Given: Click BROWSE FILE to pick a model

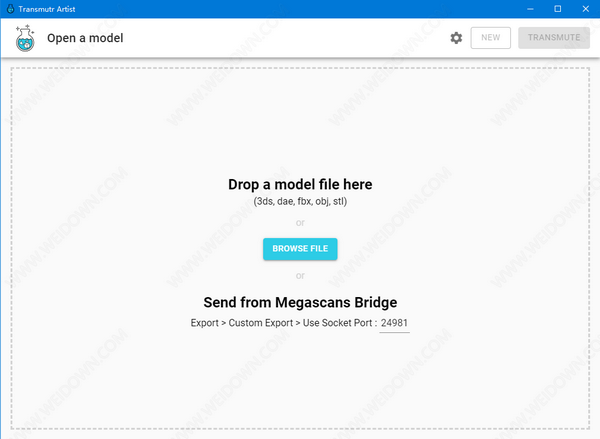Looking at the screenshot, I should point(300,248).
